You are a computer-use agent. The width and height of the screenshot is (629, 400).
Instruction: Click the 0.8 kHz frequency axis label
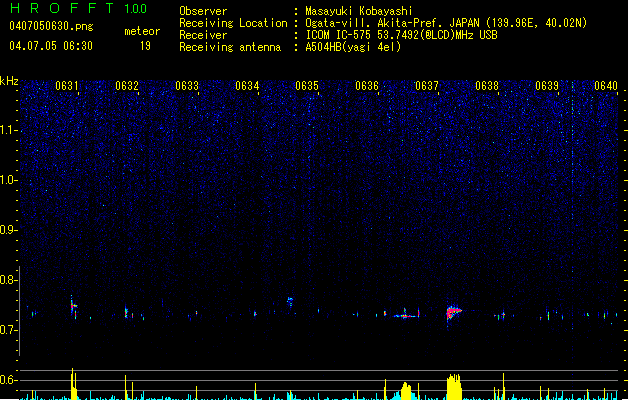click(x=8, y=280)
